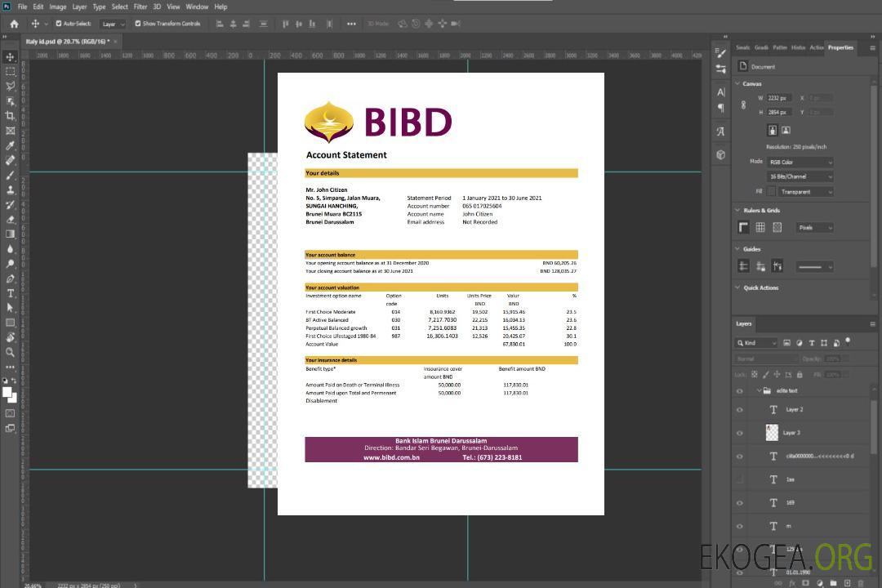
Task: Collapse the Quick Actions section
Action: click(737, 287)
